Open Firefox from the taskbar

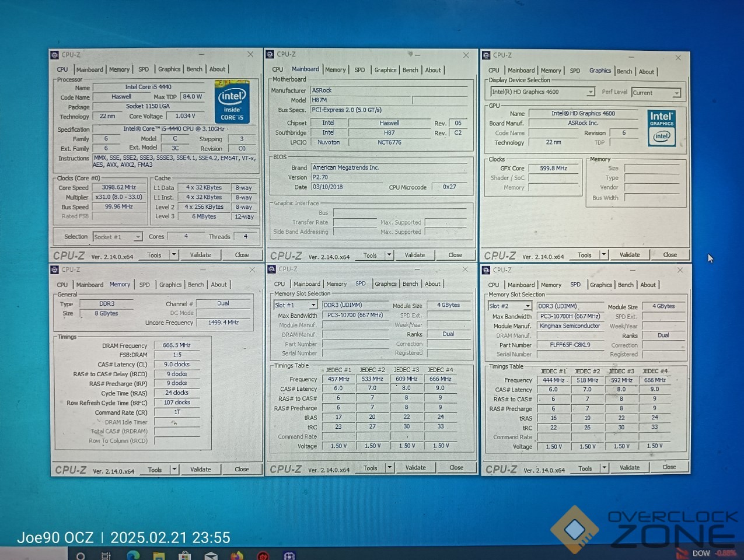click(236, 555)
